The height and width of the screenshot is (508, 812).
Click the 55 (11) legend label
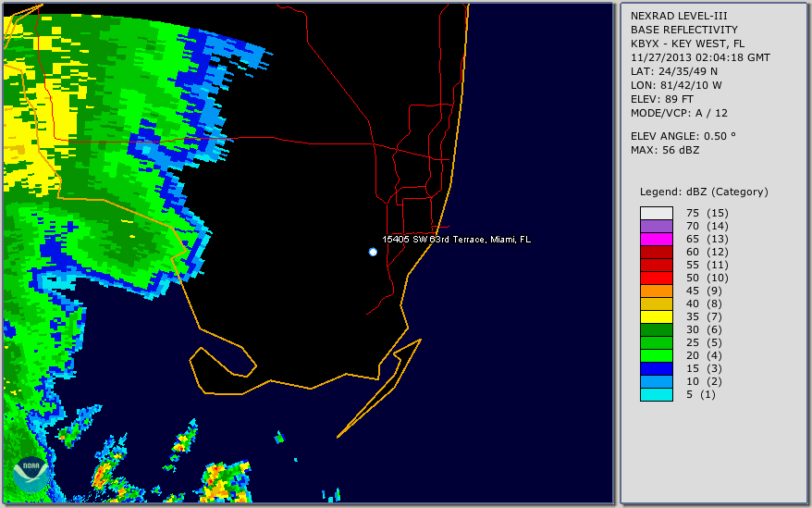[707, 265]
